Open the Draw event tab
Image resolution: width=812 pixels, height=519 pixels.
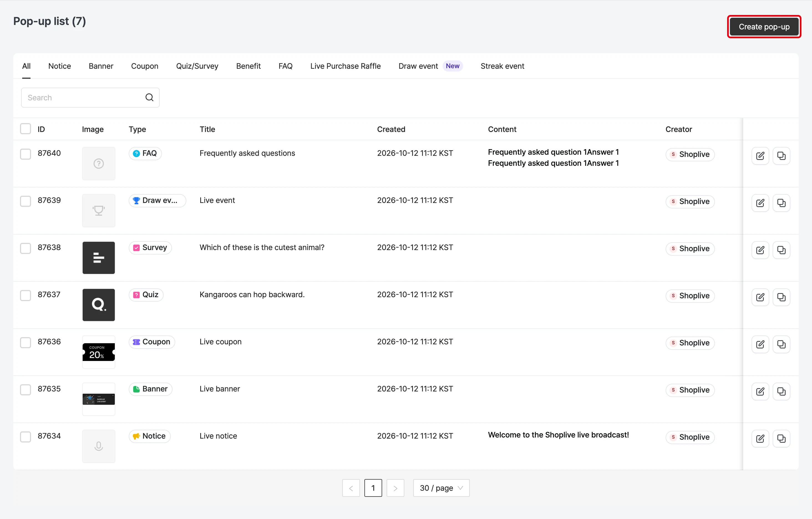(430, 66)
